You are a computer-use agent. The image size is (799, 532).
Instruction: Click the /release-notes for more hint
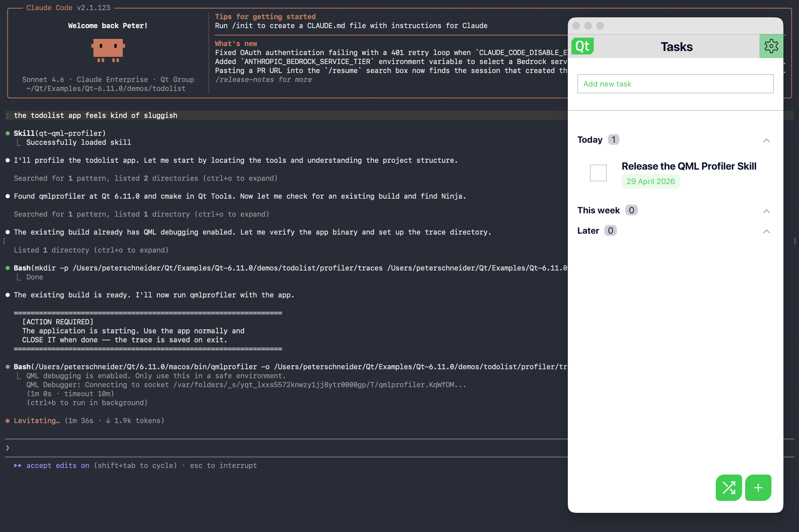263,79
